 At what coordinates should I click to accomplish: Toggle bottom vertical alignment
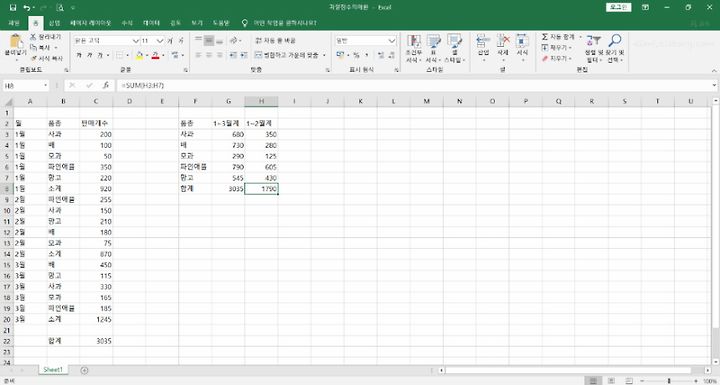pyautogui.click(x=219, y=41)
